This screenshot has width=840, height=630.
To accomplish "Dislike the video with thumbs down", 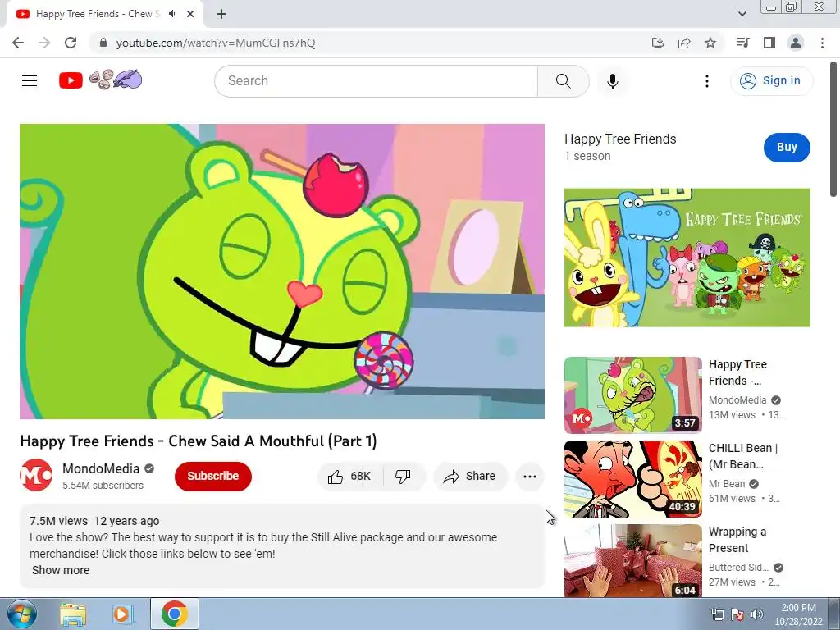I will (403, 477).
